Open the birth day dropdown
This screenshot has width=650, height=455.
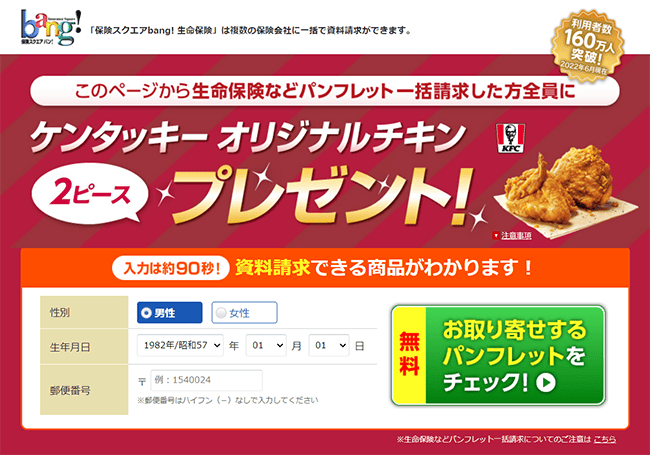pos(329,345)
